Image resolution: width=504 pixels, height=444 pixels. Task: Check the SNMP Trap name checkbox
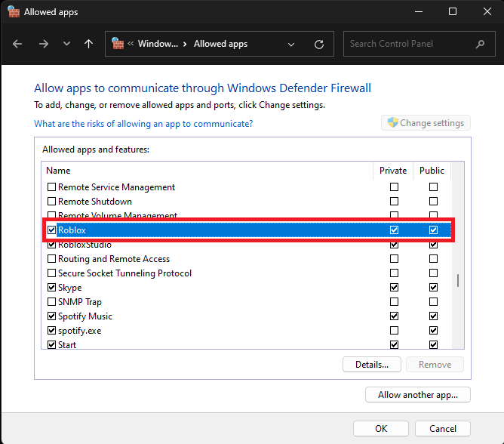pyautogui.click(x=52, y=302)
